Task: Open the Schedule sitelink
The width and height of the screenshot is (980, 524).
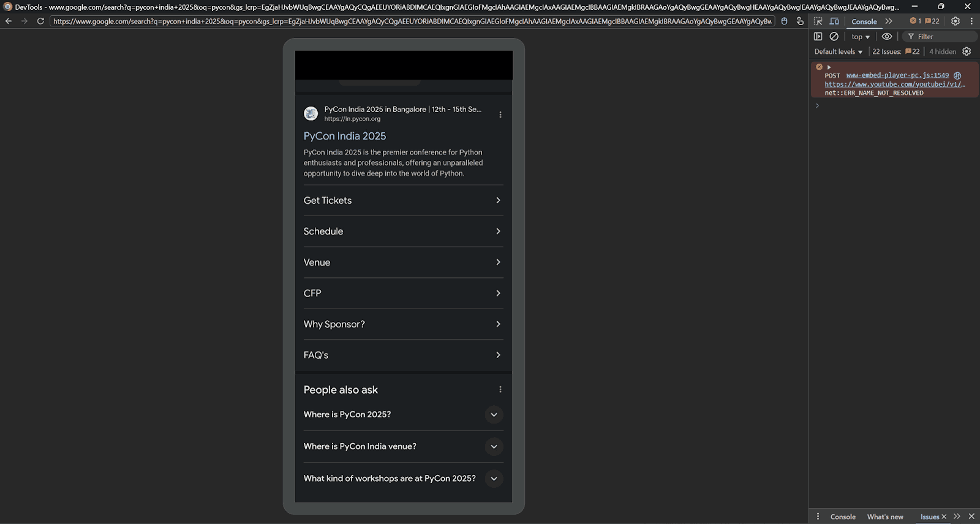Action: tap(404, 231)
